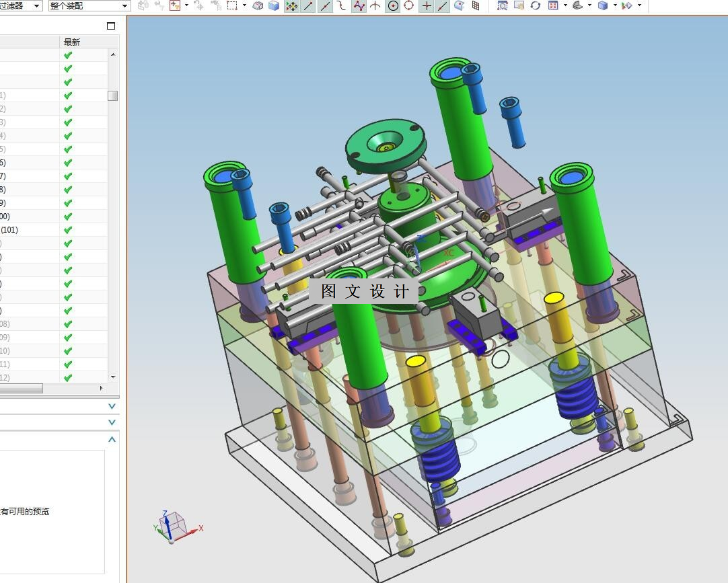This screenshot has width=728, height=583.
Task: Collapse the preview panel with up chevron
Action: pyautogui.click(x=112, y=439)
